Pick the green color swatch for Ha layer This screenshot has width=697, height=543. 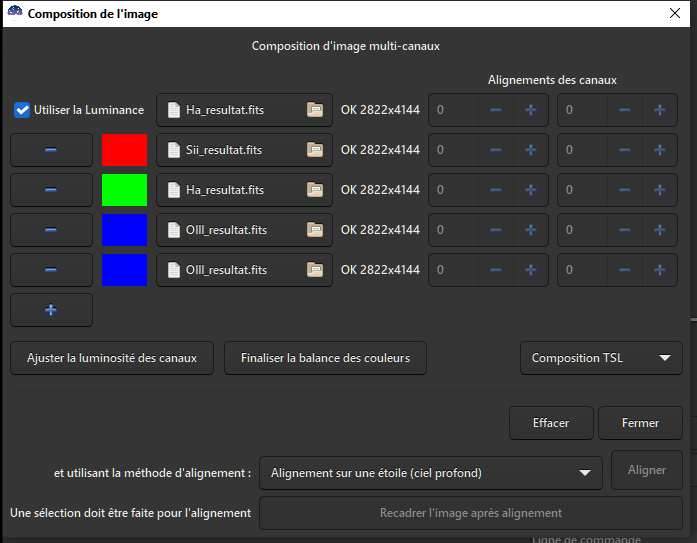[x=124, y=190]
